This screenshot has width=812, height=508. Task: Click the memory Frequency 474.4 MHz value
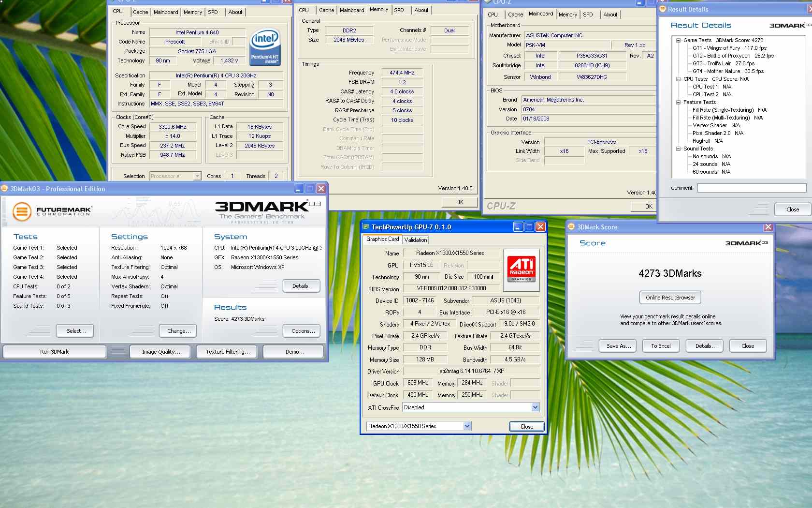[402, 73]
